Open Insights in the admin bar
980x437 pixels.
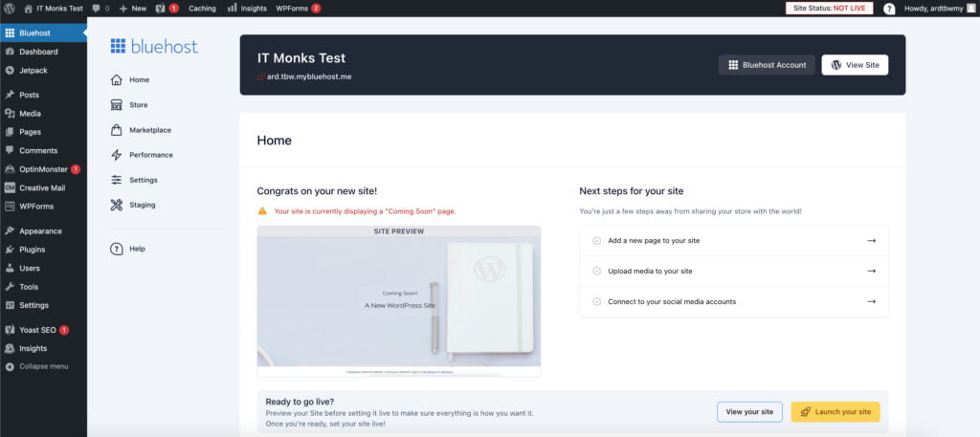[247, 9]
